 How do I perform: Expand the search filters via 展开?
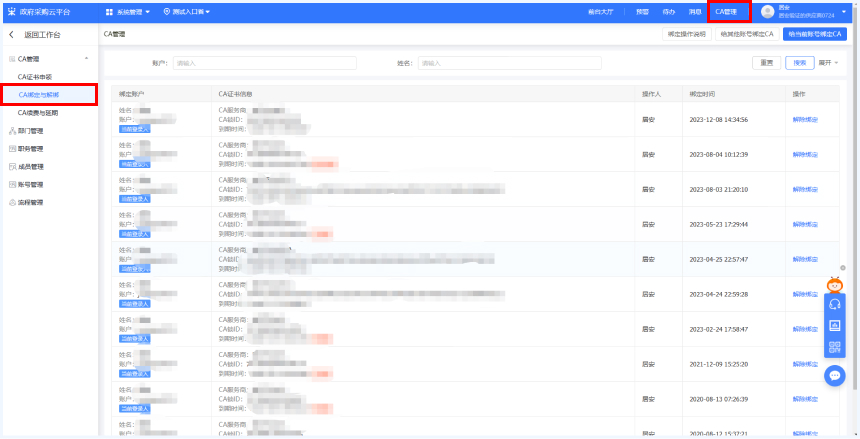coord(828,62)
